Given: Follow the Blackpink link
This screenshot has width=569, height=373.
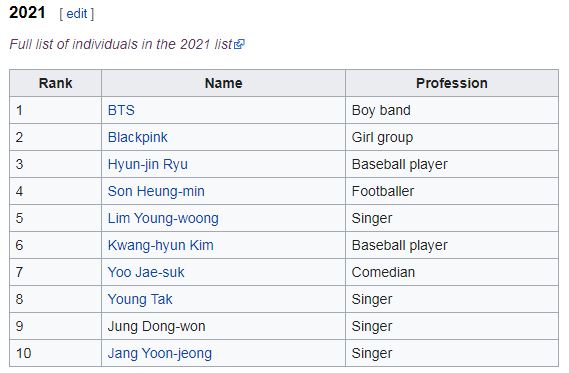Looking at the screenshot, I should [138, 137].
